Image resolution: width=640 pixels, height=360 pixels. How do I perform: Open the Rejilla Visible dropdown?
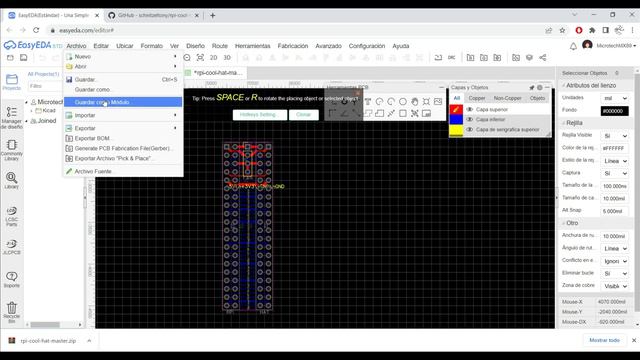[614, 136]
